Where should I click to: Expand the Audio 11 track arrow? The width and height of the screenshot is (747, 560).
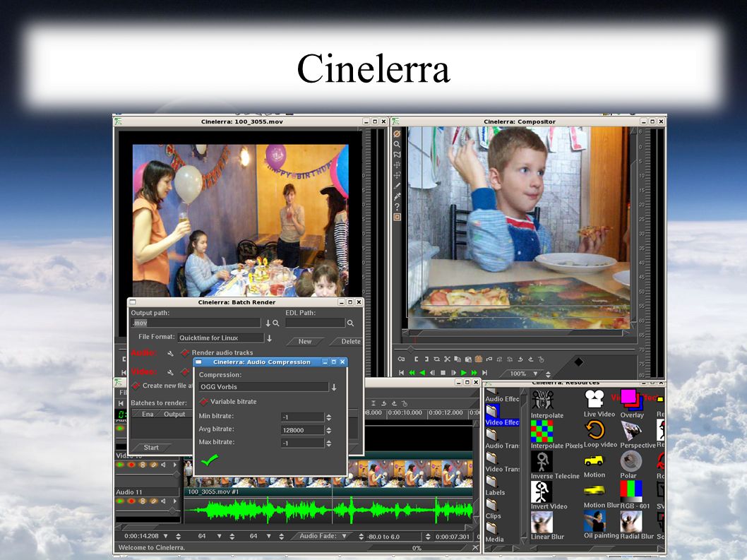175,501
